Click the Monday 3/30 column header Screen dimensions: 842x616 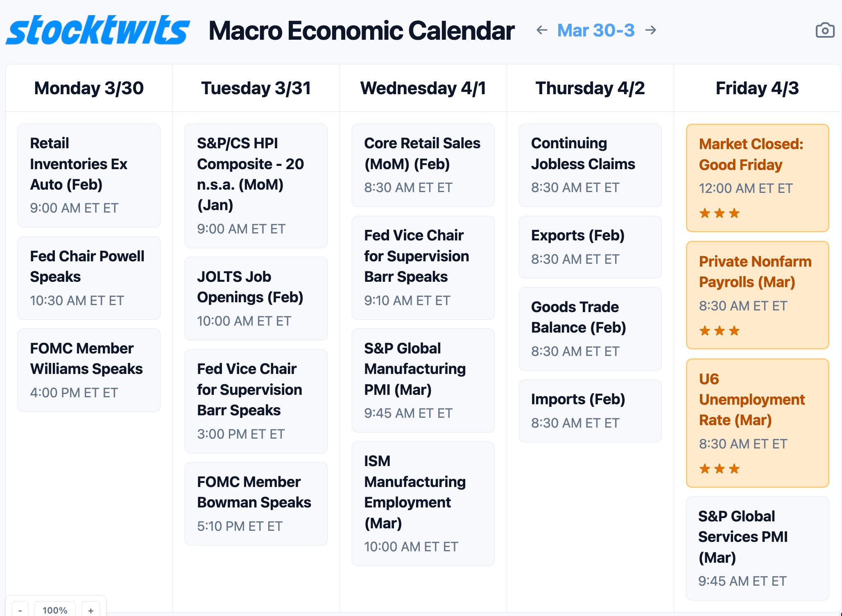(89, 88)
